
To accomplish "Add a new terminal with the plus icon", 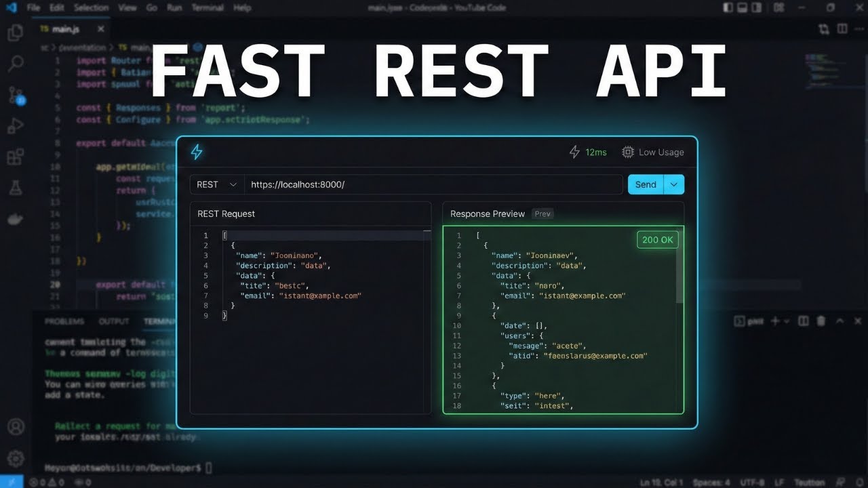I will 776,321.
